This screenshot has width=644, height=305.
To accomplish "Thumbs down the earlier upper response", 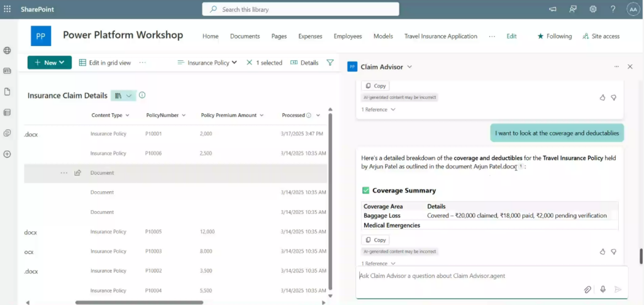I will click(x=614, y=97).
